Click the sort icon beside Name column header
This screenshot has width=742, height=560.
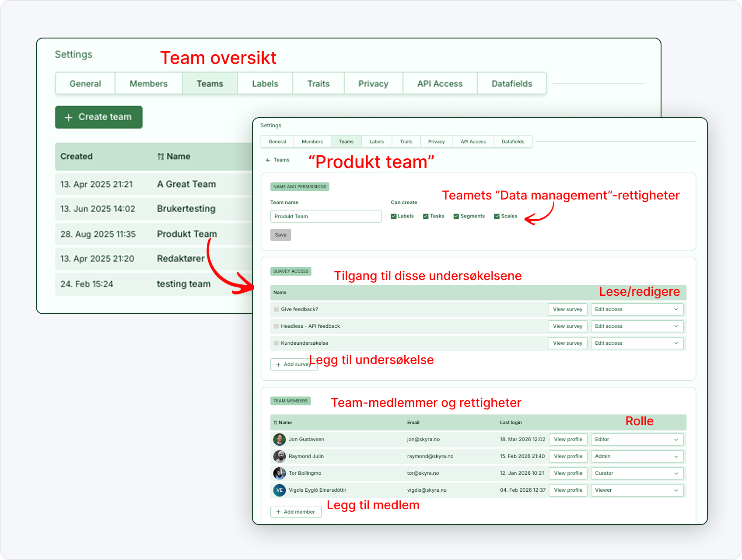pos(161,157)
